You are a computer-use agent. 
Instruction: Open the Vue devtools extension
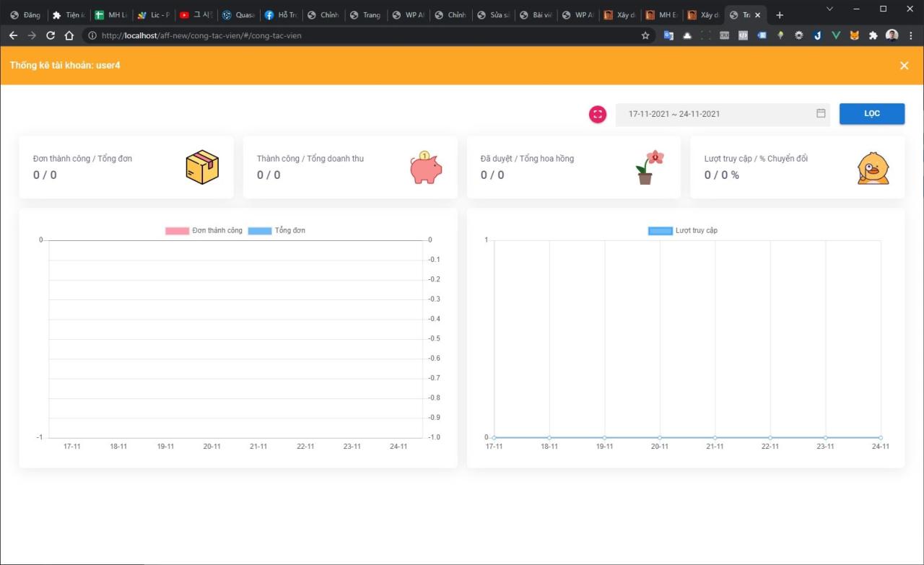click(836, 35)
